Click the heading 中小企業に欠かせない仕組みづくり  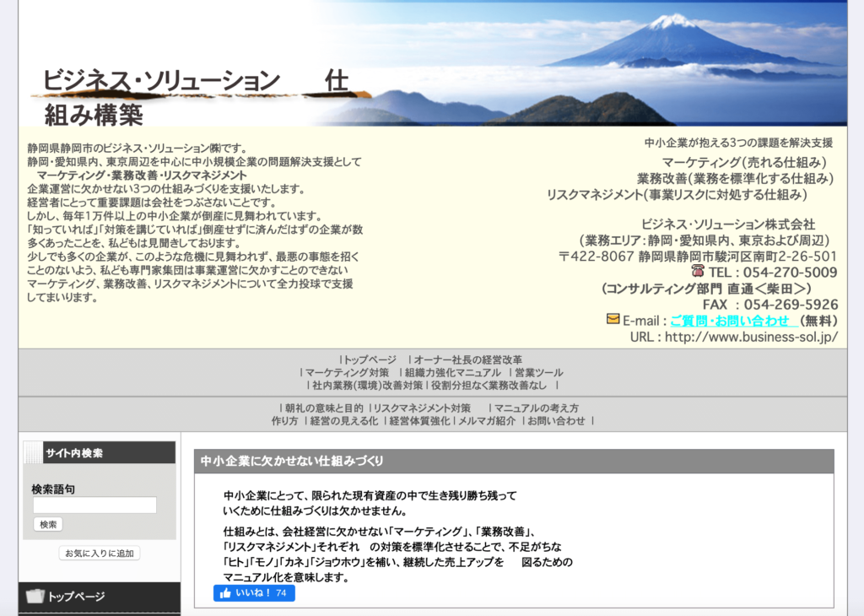(291, 462)
